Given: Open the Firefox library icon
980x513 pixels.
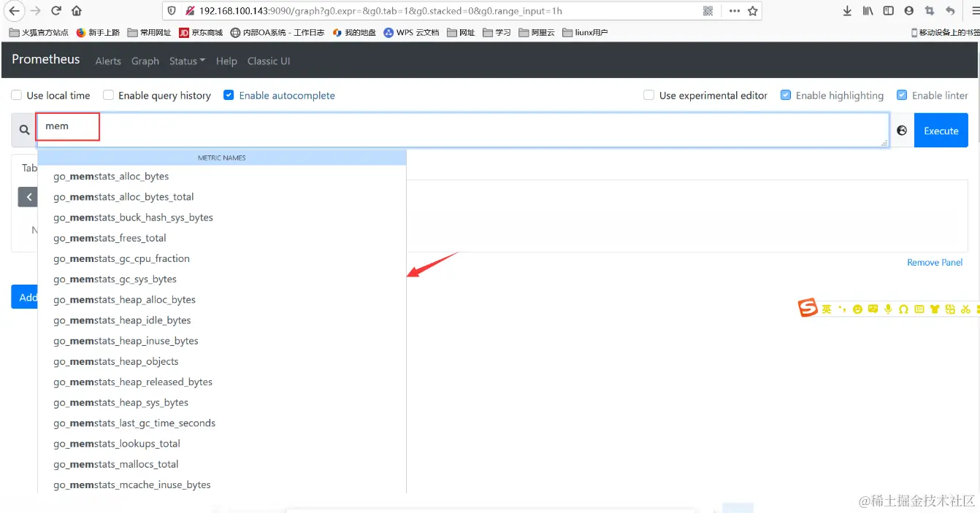Looking at the screenshot, I should coord(868,11).
